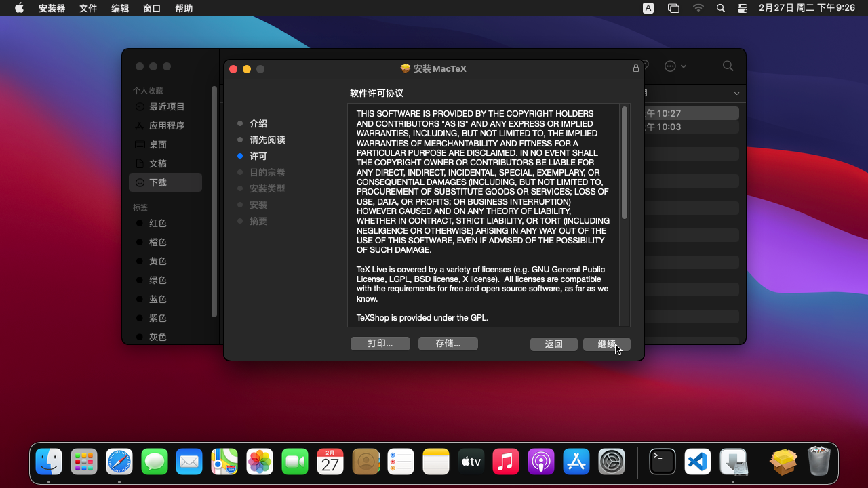868x488 pixels.
Task: Click the Spotlight search menu bar icon
Action: 721,8
